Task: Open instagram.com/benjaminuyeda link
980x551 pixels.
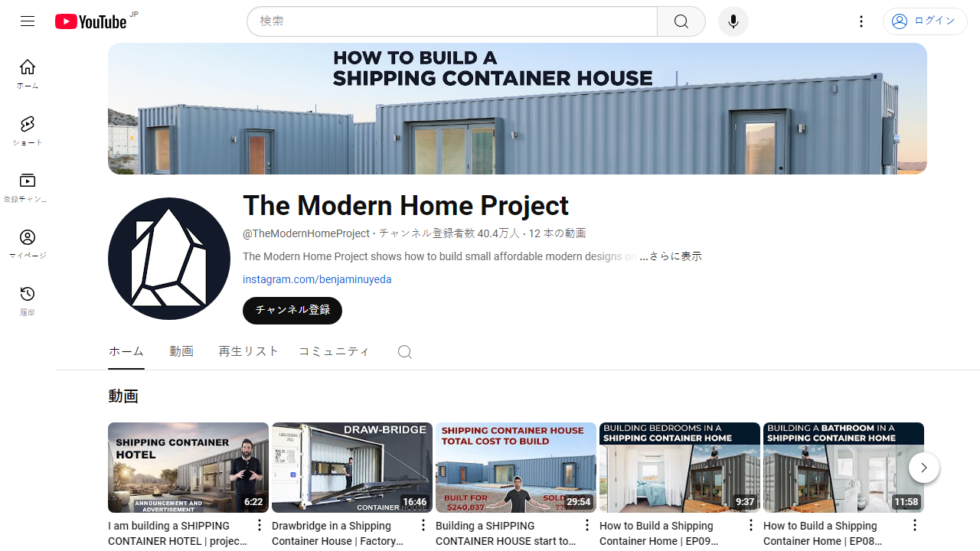Action: click(x=317, y=279)
